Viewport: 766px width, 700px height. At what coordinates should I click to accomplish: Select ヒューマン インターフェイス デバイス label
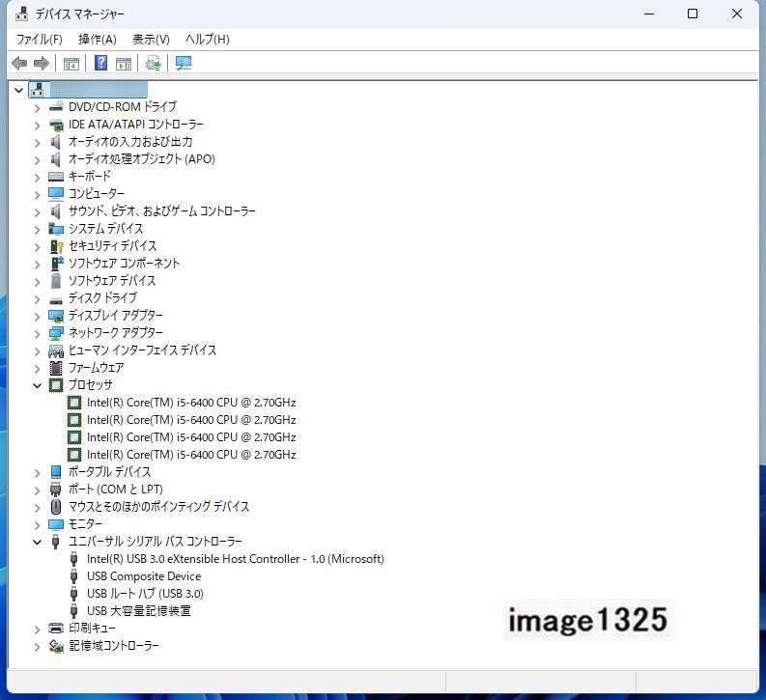[x=142, y=350]
